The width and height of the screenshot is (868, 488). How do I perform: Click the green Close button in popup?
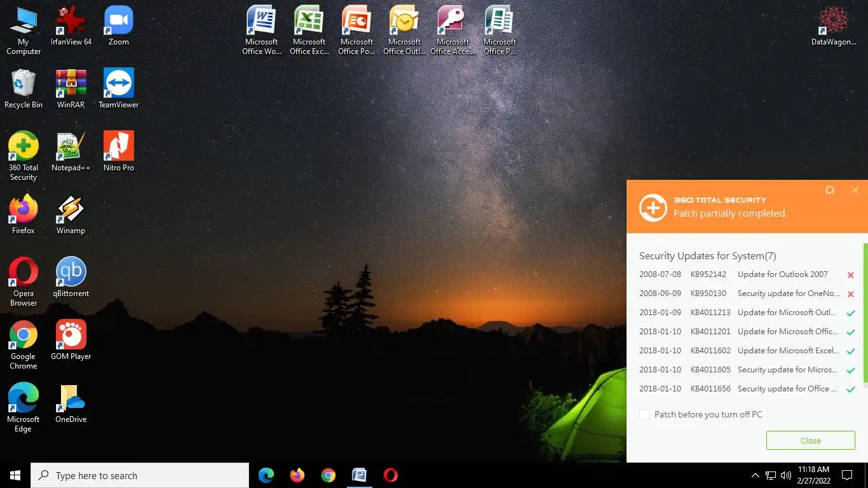pos(810,440)
